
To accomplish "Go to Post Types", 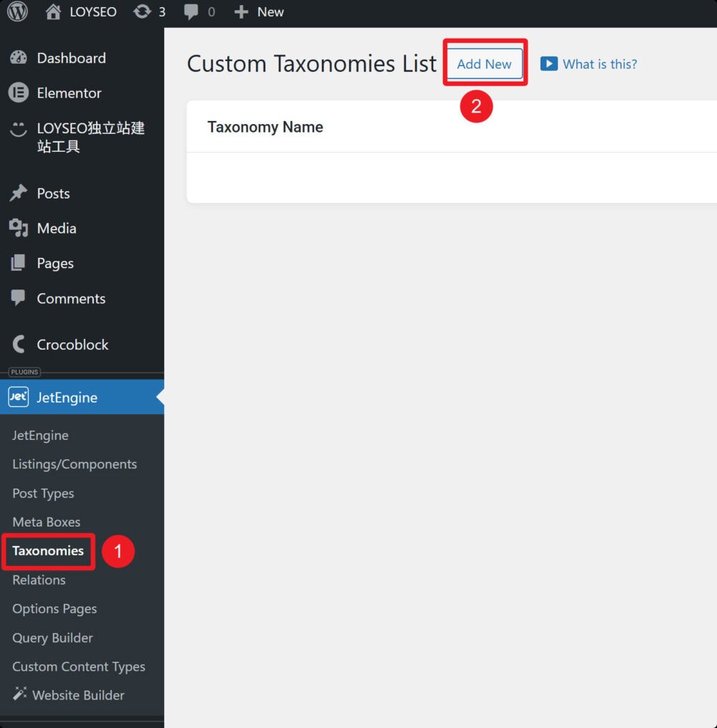I will click(43, 493).
